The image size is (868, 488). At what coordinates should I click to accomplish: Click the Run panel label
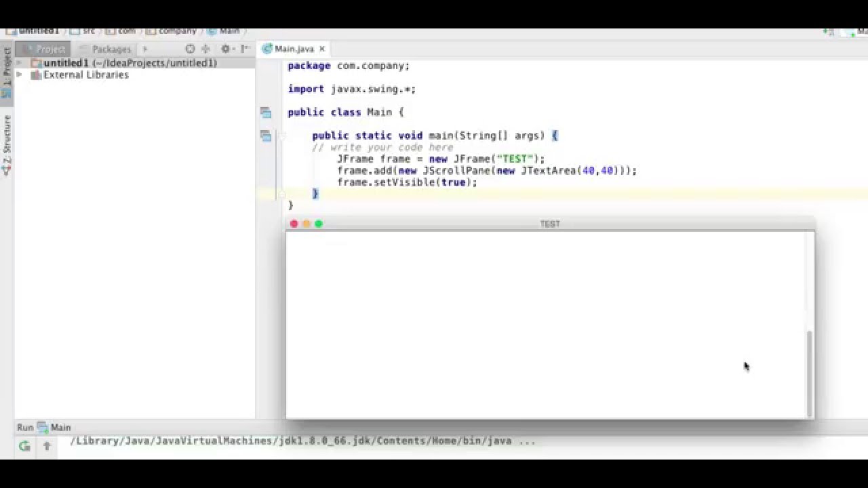pos(25,428)
